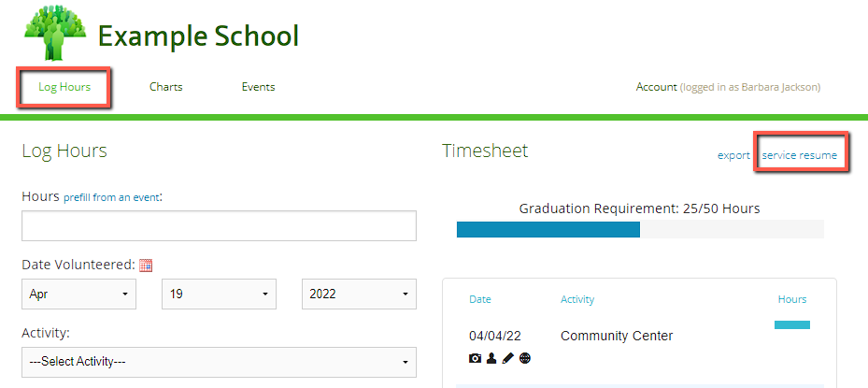Go to the Log Hours tab
The width and height of the screenshot is (868, 388).
click(x=64, y=87)
